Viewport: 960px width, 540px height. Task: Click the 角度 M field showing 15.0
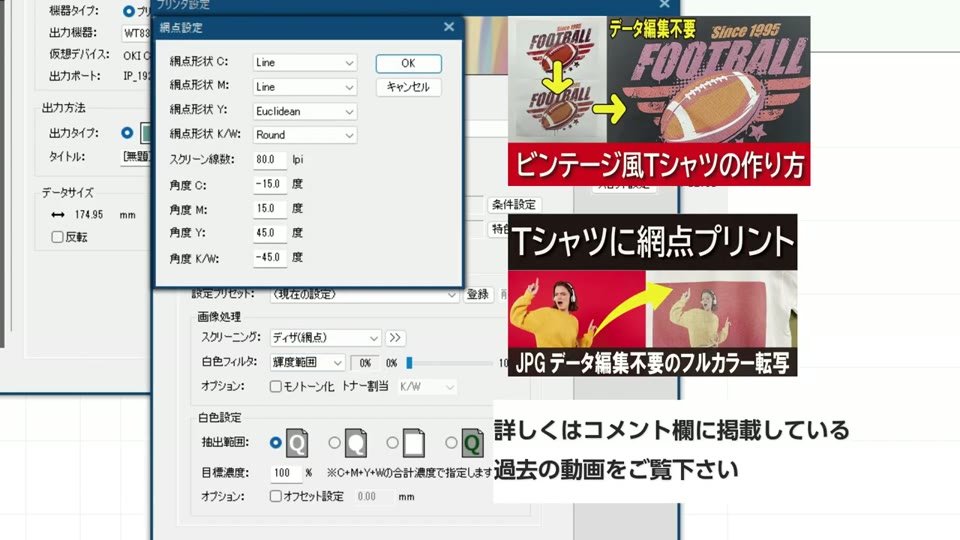pyautogui.click(x=270, y=208)
